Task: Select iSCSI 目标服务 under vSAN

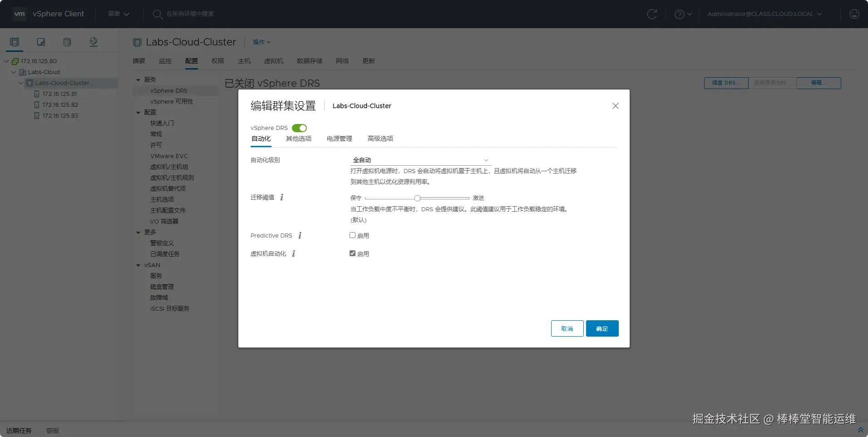Action: 170,309
